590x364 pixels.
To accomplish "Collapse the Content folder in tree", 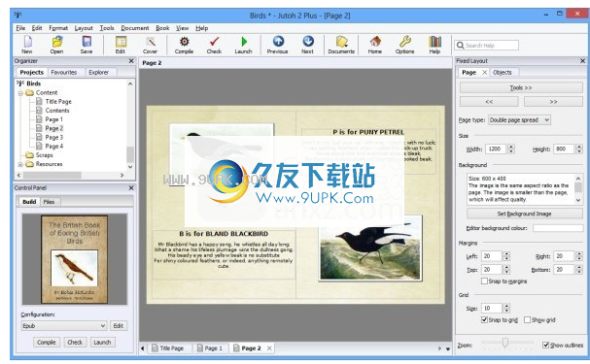I will tap(20, 93).
